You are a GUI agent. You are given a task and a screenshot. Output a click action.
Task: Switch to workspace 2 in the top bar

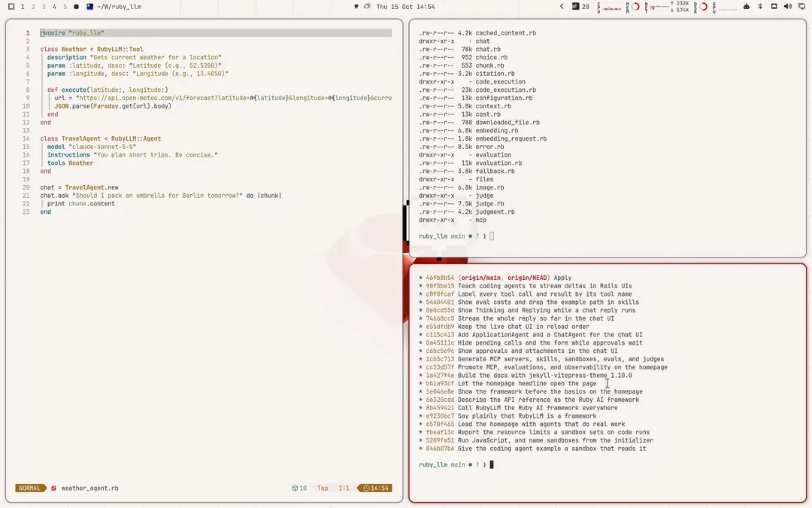tap(33, 7)
